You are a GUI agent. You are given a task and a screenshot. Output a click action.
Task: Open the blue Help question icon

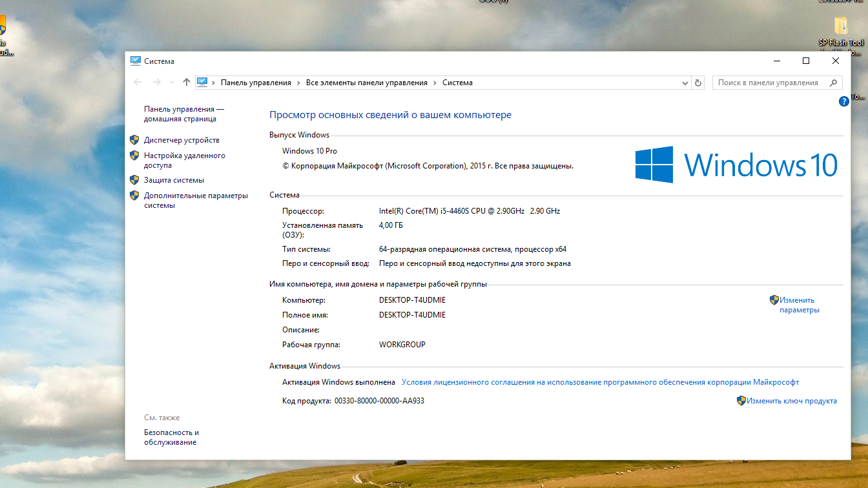(843, 101)
